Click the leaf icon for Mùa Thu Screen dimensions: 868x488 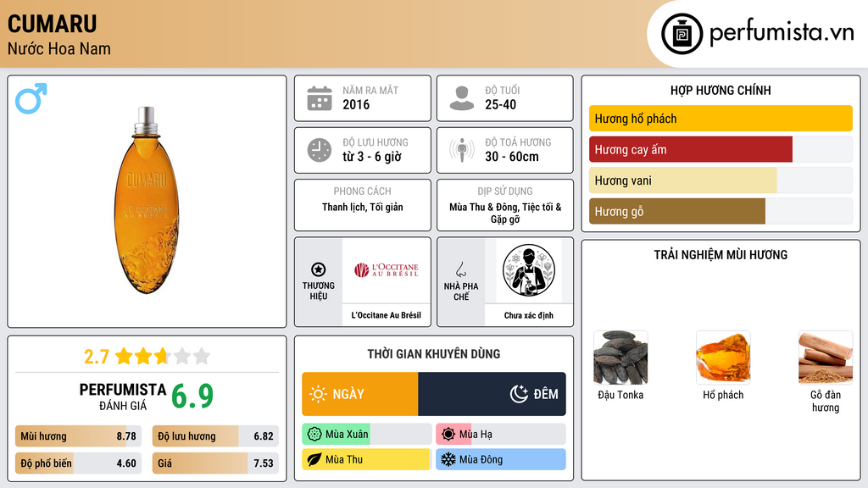(314, 459)
